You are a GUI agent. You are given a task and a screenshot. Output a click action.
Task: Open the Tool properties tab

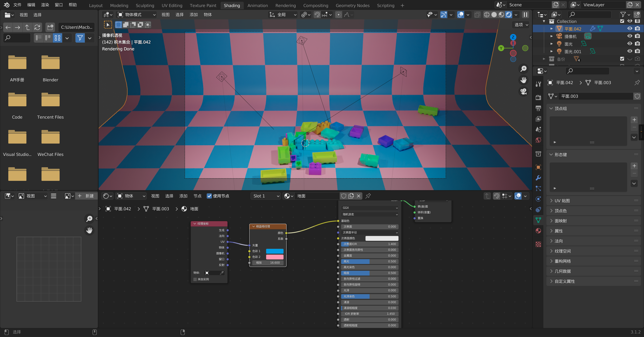[x=538, y=84]
